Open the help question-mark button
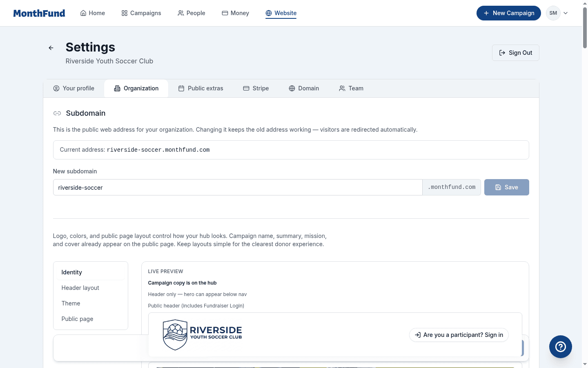Image resolution: width=588 pixels, height=368 pixels. coord(561,347)
